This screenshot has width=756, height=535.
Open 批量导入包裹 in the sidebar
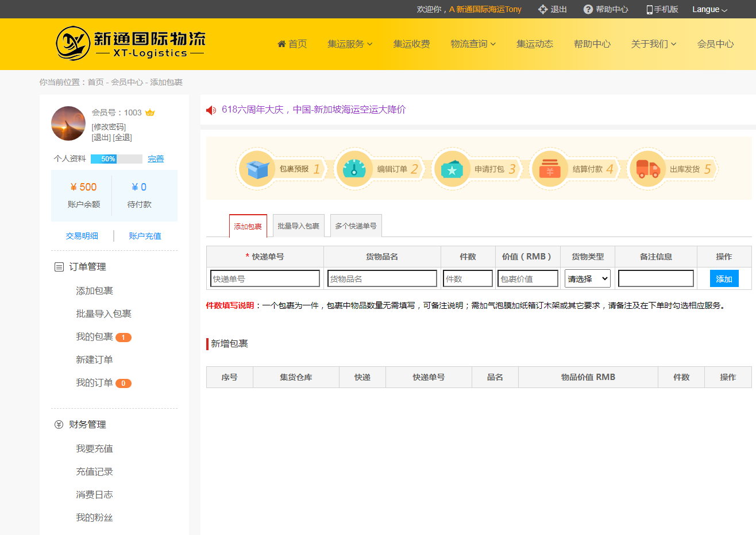[103, 314]
